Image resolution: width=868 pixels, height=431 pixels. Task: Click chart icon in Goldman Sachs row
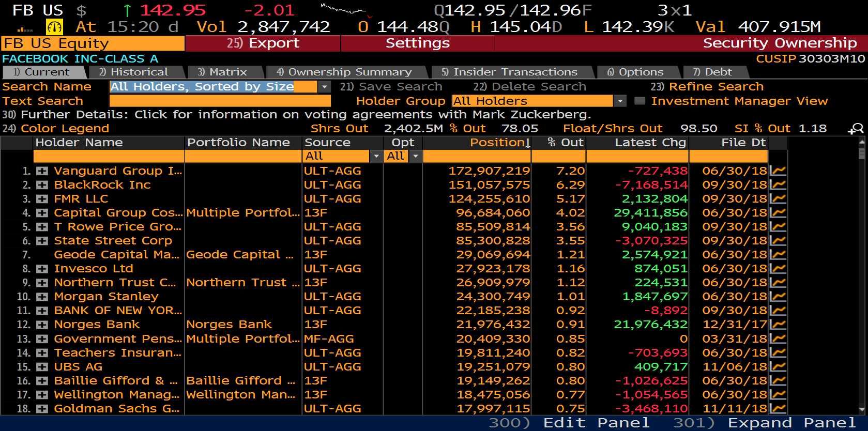(x=778, y=408)
